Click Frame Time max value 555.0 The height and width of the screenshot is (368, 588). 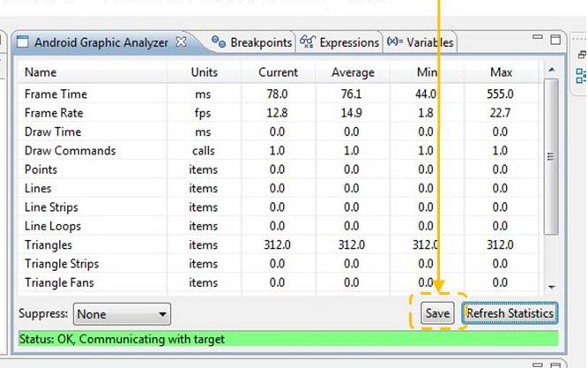click(500, 94)
